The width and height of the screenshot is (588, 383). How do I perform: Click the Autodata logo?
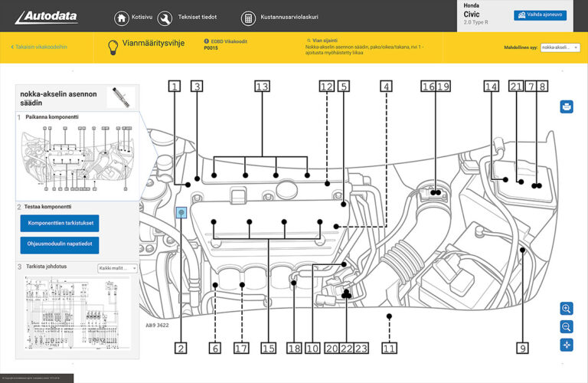click(x=47, y=17)
